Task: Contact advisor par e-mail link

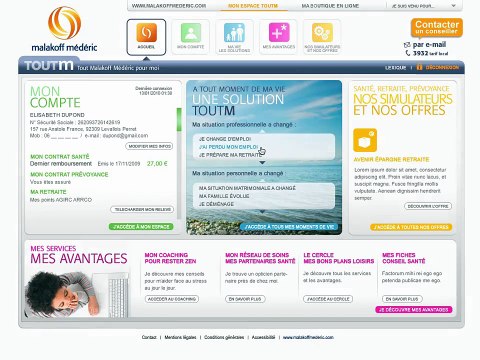Action: [x=429, y=45]
